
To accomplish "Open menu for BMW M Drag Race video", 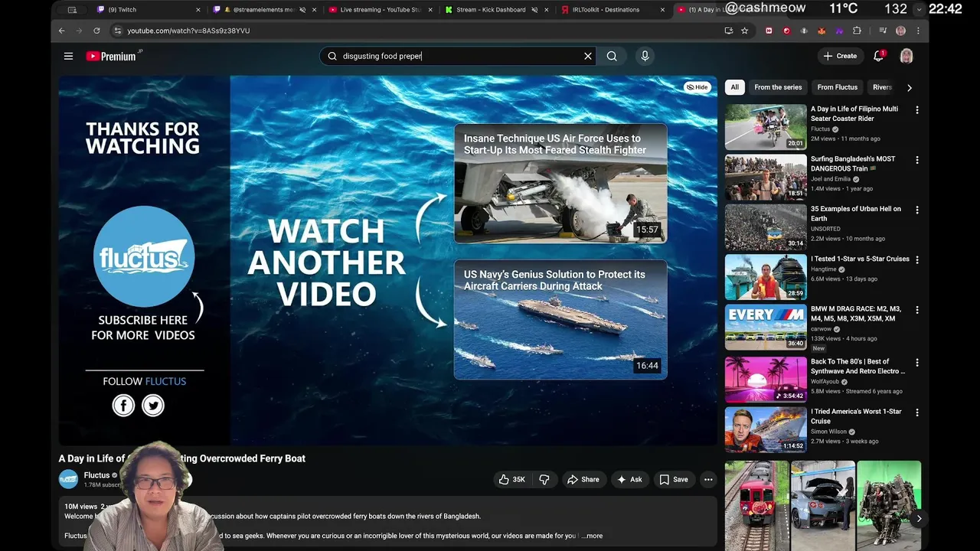I will click(x=916, y=310).
